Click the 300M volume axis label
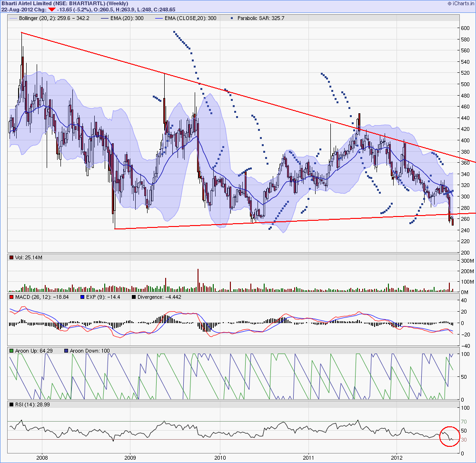476x463 pixels. click(467, 261)
